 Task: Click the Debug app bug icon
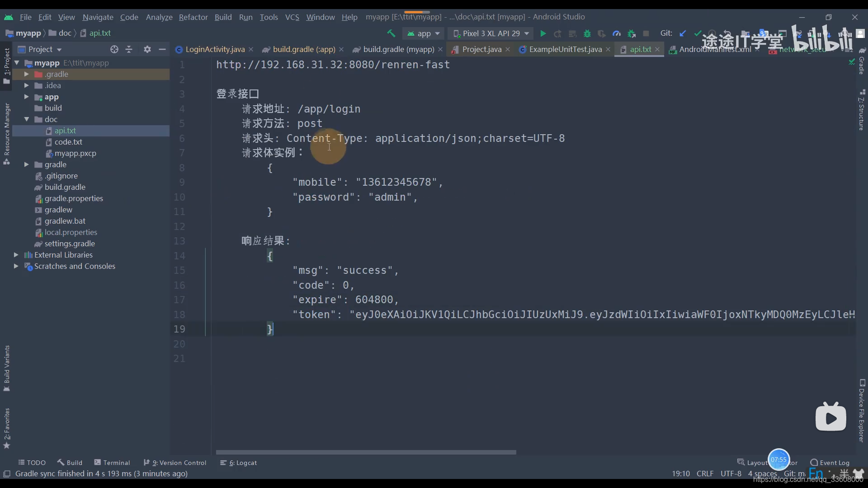coord(587,33)
